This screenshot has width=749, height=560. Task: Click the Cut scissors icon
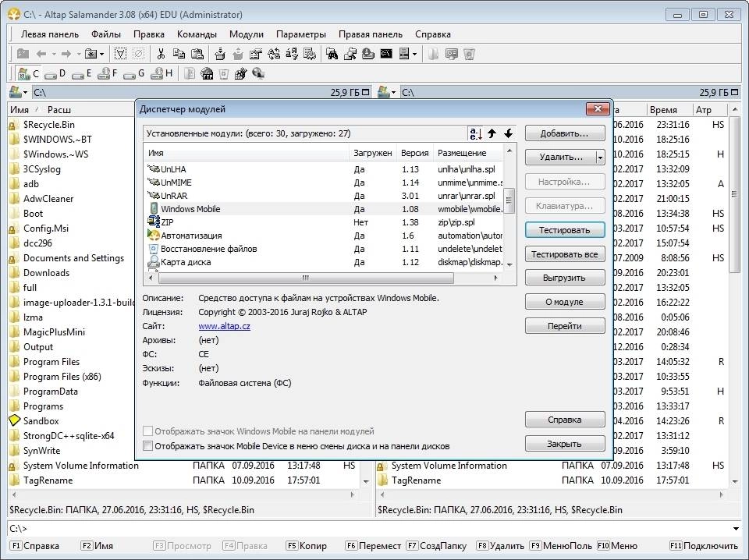[x=161, y=54]
